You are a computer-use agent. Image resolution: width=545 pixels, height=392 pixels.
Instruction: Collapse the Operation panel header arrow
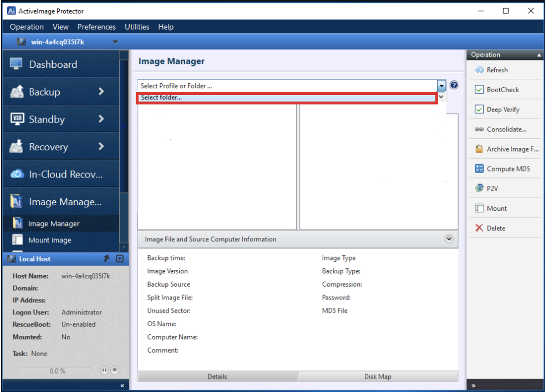click(539, 55)
